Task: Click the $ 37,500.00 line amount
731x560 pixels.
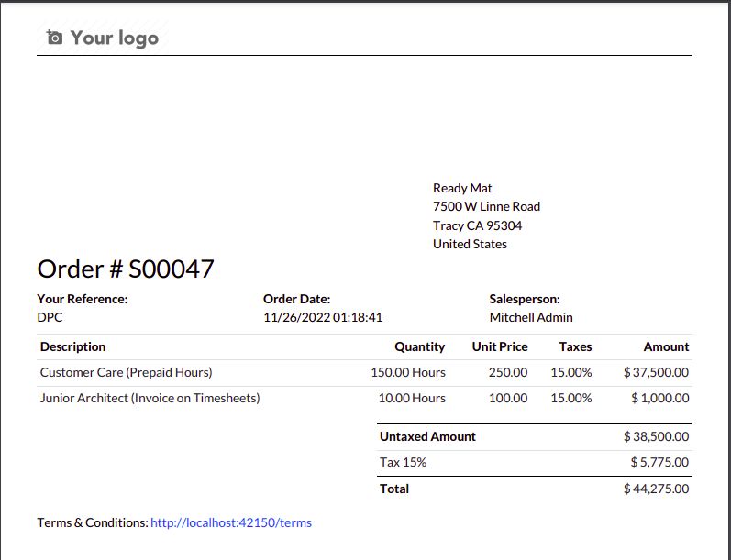Action: [655, 372]
